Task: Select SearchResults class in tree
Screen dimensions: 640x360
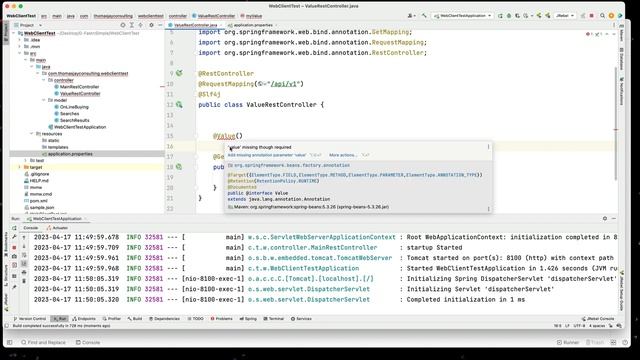Action: pyautogui.click(x=74, y=120)
